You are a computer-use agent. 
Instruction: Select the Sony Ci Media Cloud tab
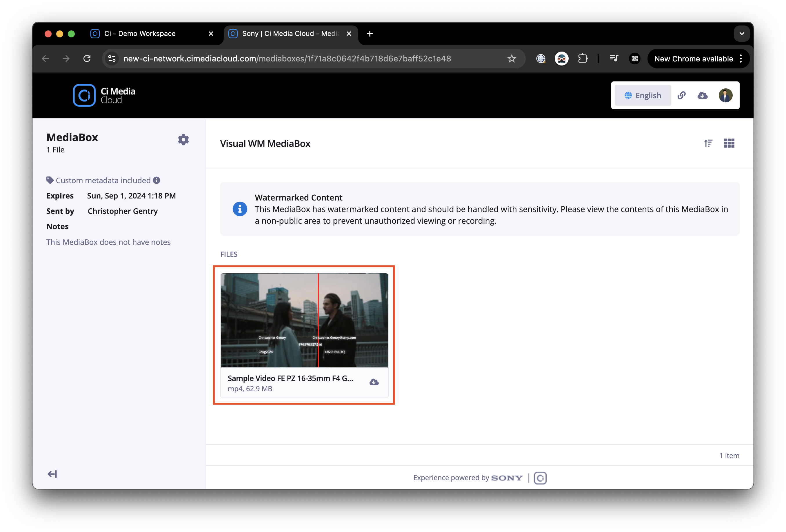click(290, 34)
